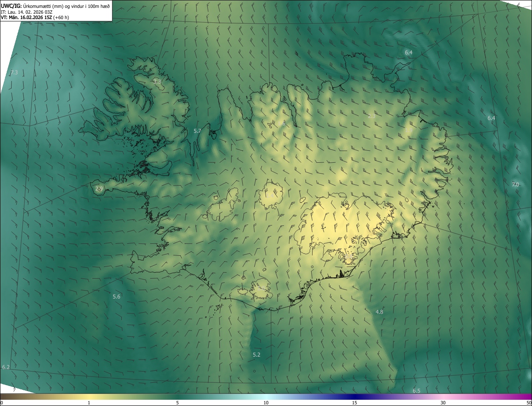Viewport: 532px width, 406px height.
Task: Click the 4.8 value label southeast of Iceland
Action: point(379,312)
